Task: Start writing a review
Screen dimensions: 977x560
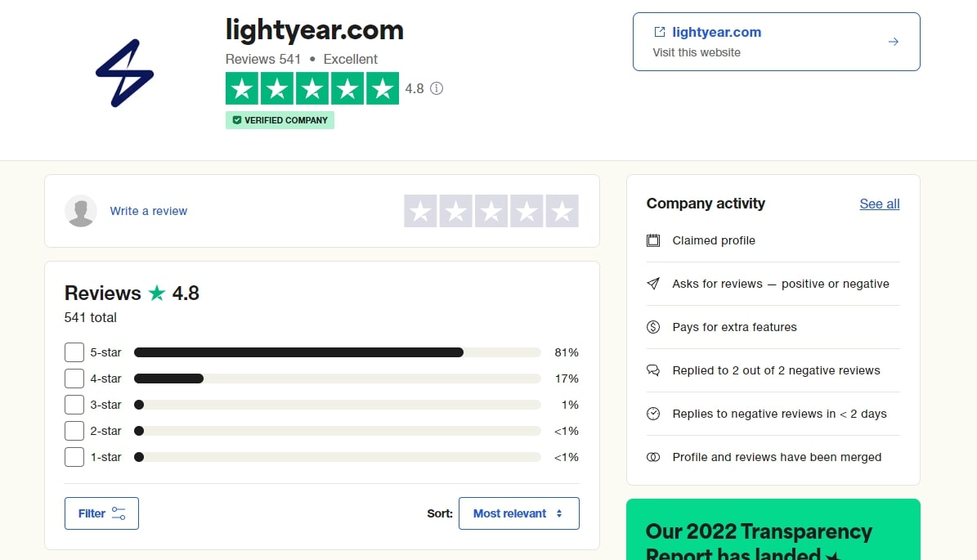Action: click(148, 210)
